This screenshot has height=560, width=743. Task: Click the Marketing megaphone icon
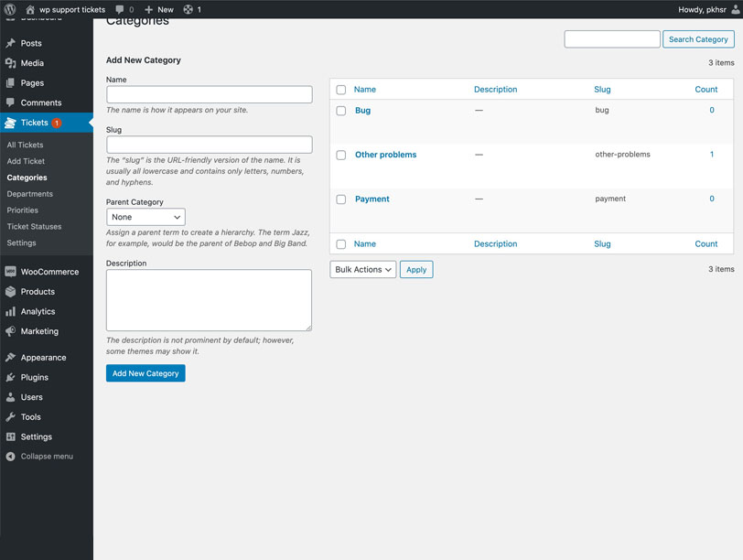pos(10,331)
